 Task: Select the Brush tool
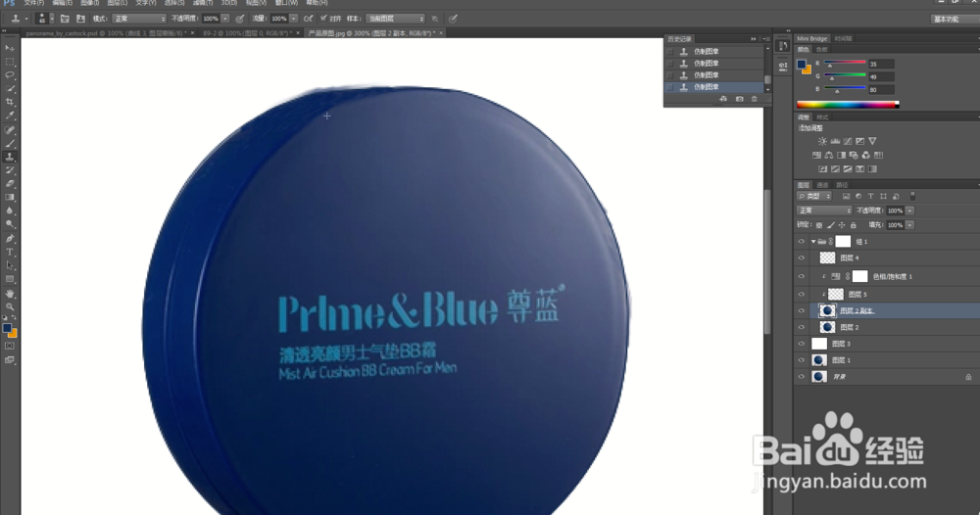point(10,143)
